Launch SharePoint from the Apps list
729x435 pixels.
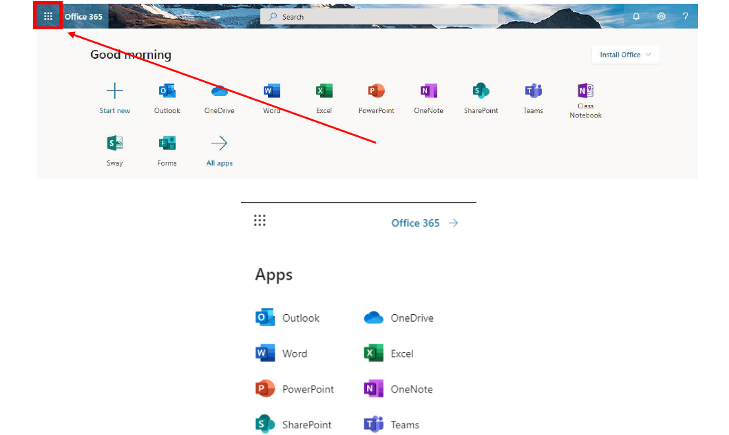point(293,424)
